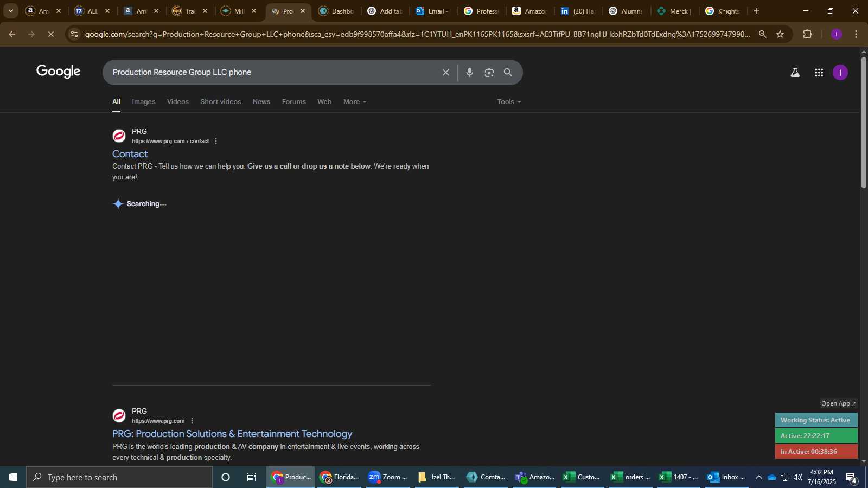Expand the Tools dropdown
The image size is (868, 488).
509,102
